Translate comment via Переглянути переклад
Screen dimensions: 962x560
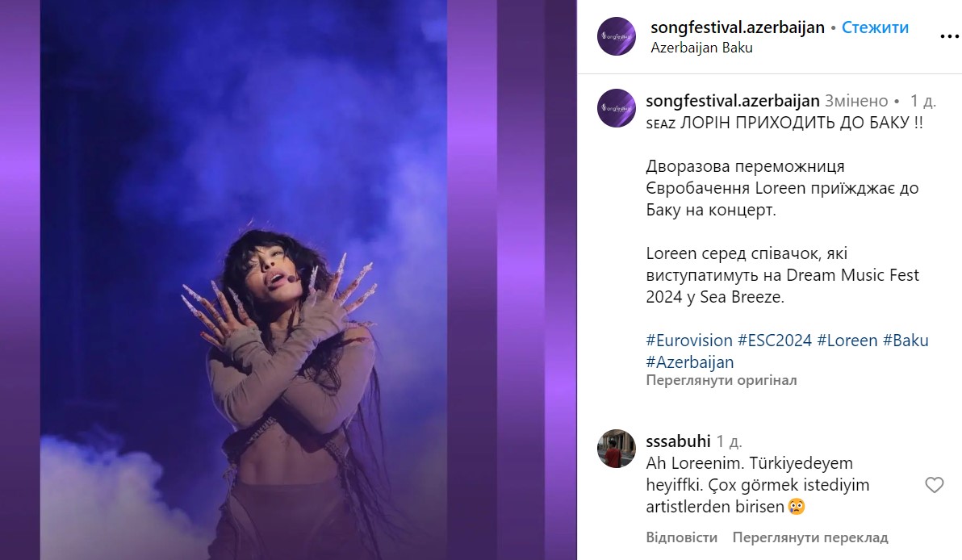809,537
